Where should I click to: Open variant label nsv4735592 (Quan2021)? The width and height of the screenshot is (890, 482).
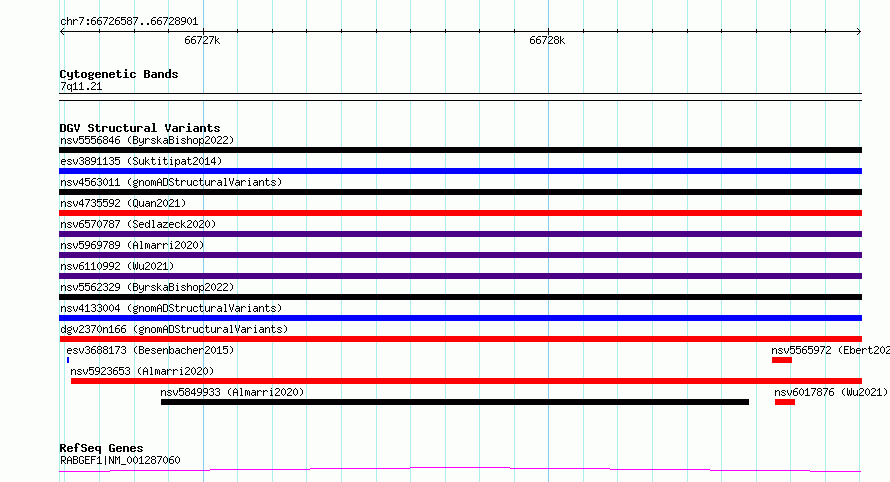pos(123,203)
